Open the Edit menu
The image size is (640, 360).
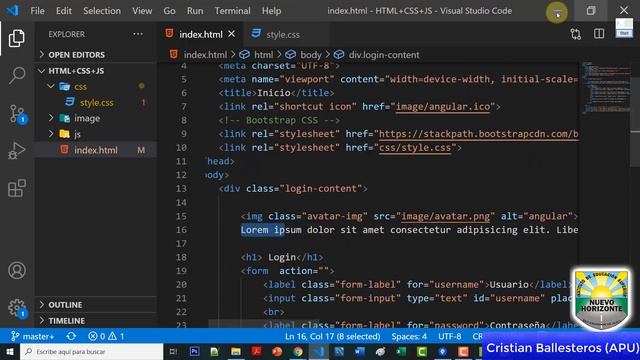tap(64, 11)
